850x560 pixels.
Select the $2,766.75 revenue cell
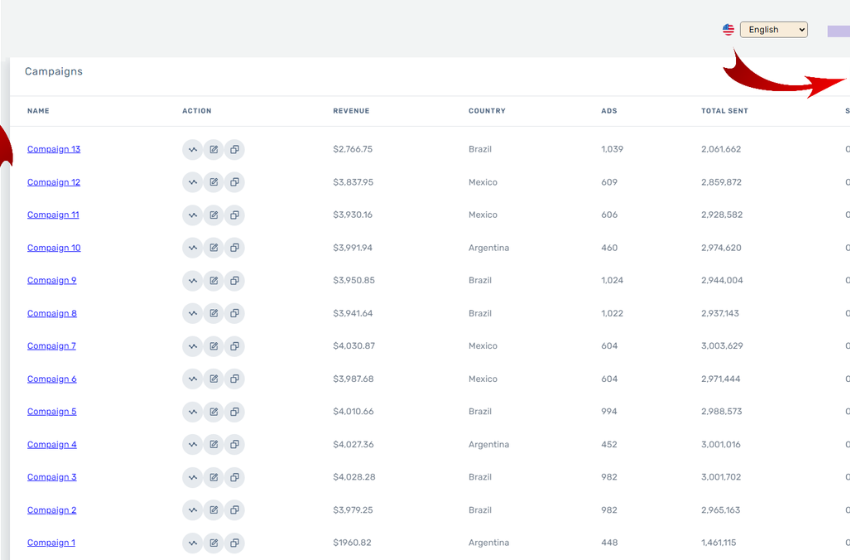353,149
